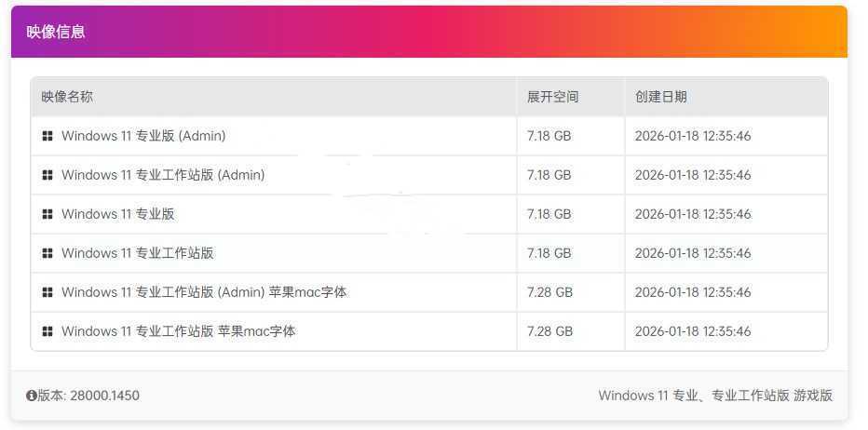This screenshot has height=430, width=868.
Task: Click Windows icon of 专业工作站版 (Admin) 苹果mac字体 row
Action: tap(47, 292)
